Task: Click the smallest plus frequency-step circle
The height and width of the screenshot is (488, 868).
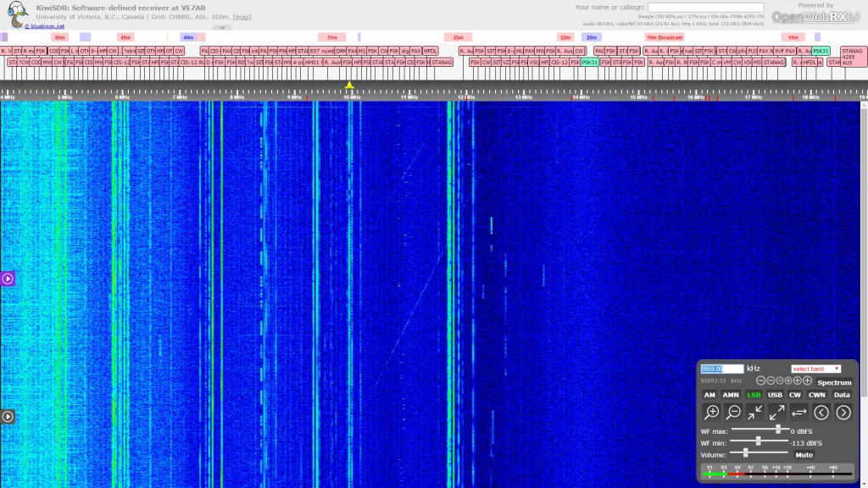Action: pyautogui.click(x=788, y=380)
